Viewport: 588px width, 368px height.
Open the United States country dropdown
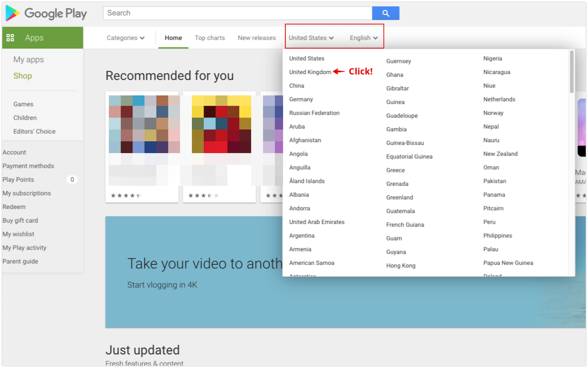click(x=311, y=38)
